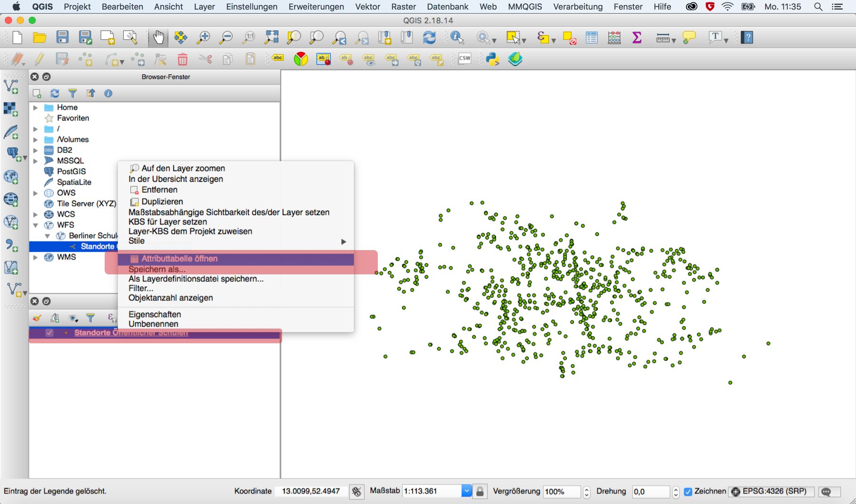
Task: Open the Vektor menu in menu bar
Action: (367, 7)
